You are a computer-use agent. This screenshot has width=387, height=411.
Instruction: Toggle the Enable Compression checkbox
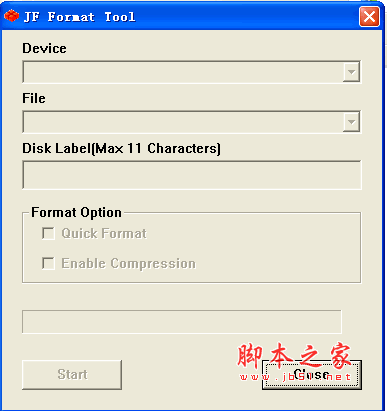point(48,263)
